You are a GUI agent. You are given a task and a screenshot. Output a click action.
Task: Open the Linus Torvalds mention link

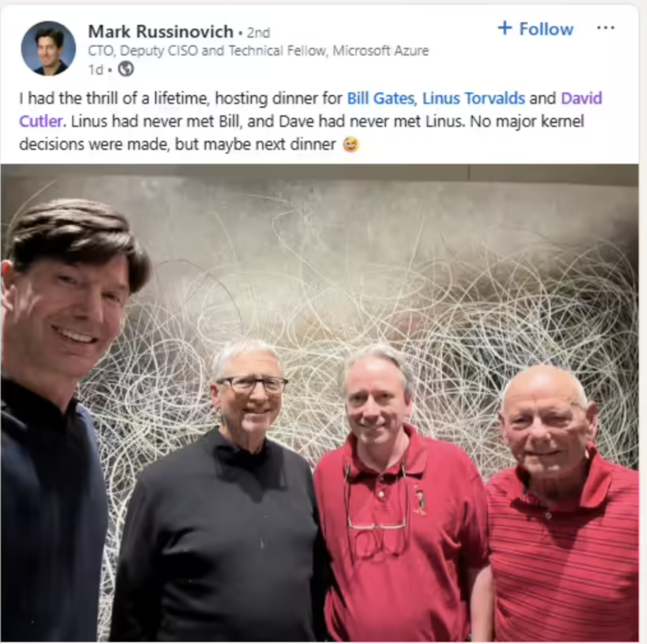[x=474, y=98]
